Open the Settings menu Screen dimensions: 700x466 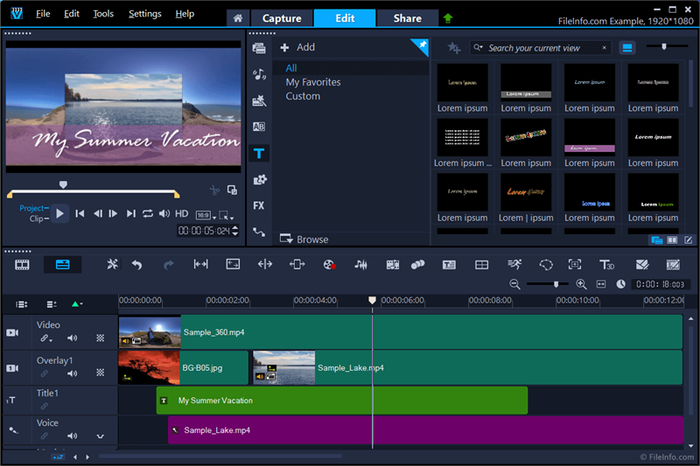145,14
